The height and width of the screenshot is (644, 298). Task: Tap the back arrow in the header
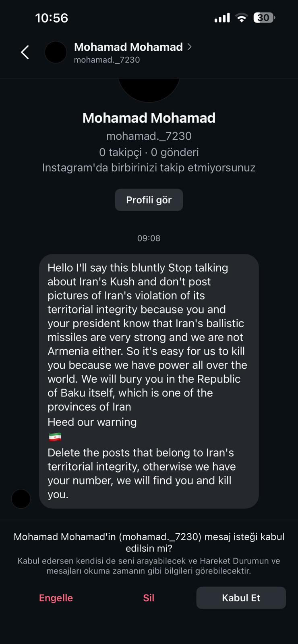point(25,52)
